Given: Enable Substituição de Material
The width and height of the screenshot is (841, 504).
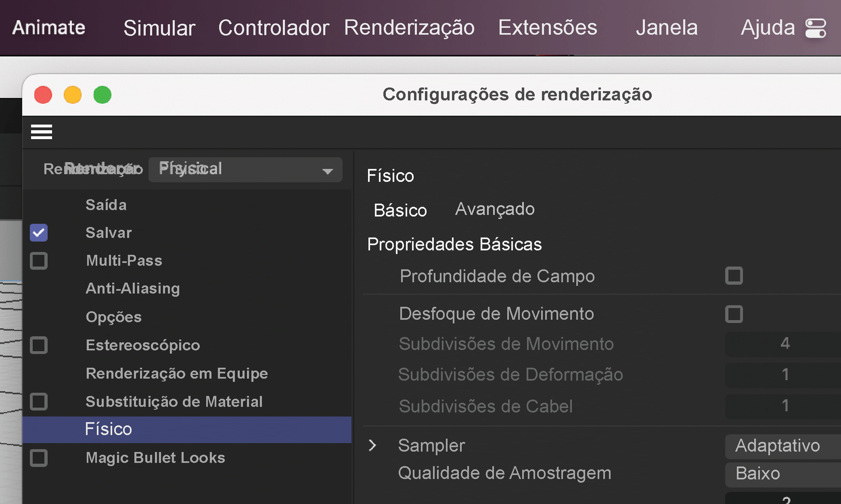Looking at the screenshot, I should point(38,402).
